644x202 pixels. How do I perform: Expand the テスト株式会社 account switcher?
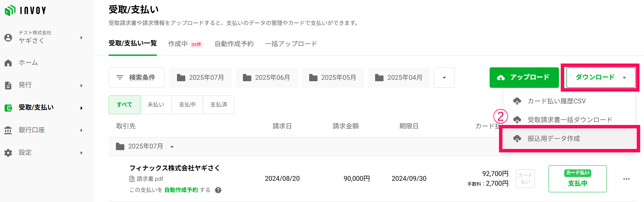tap(82, 37)
